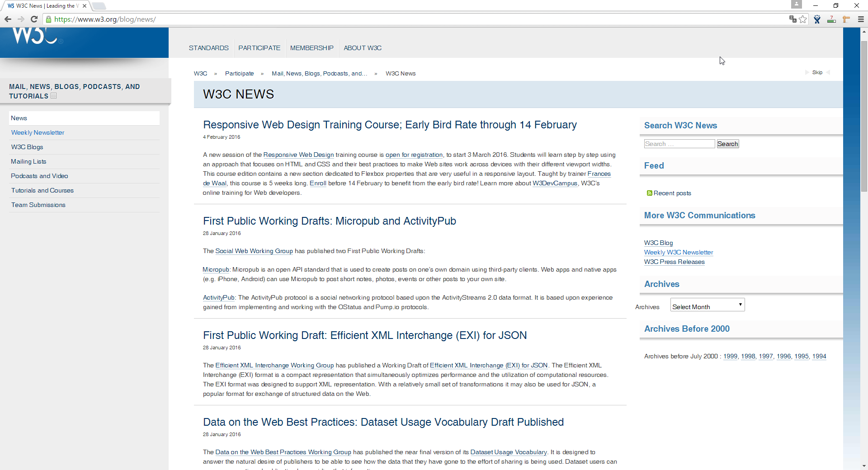This screenshot has width=868, height=470.
Task: Open the PARTICIPATE menu
Action: pos(259,48)
